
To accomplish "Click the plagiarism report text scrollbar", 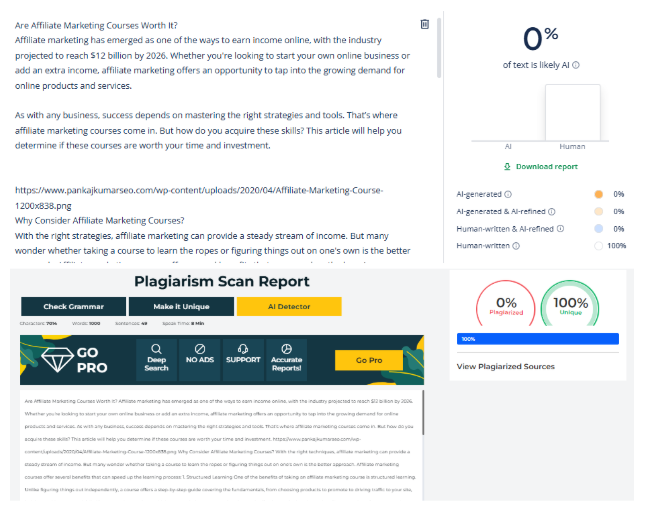I will click(423, 413).
